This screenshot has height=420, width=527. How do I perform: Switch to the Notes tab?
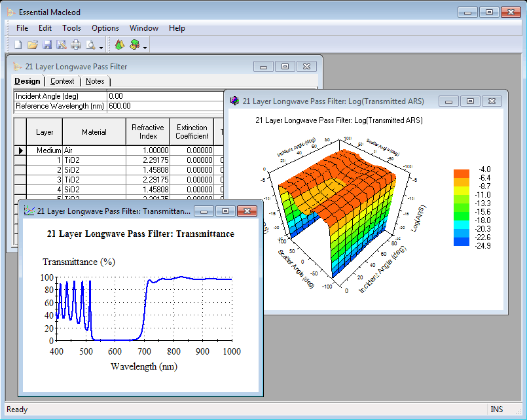[x=95, y=81]
